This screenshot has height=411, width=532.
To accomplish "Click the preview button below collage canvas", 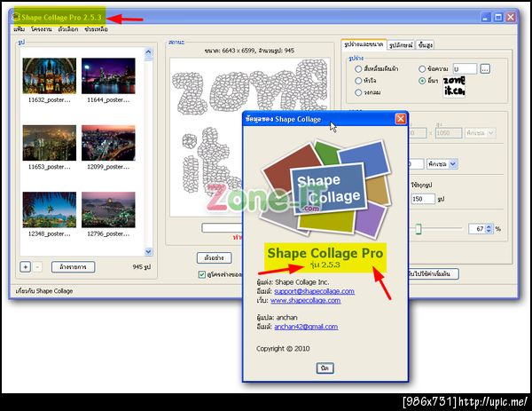I will 214,257.
